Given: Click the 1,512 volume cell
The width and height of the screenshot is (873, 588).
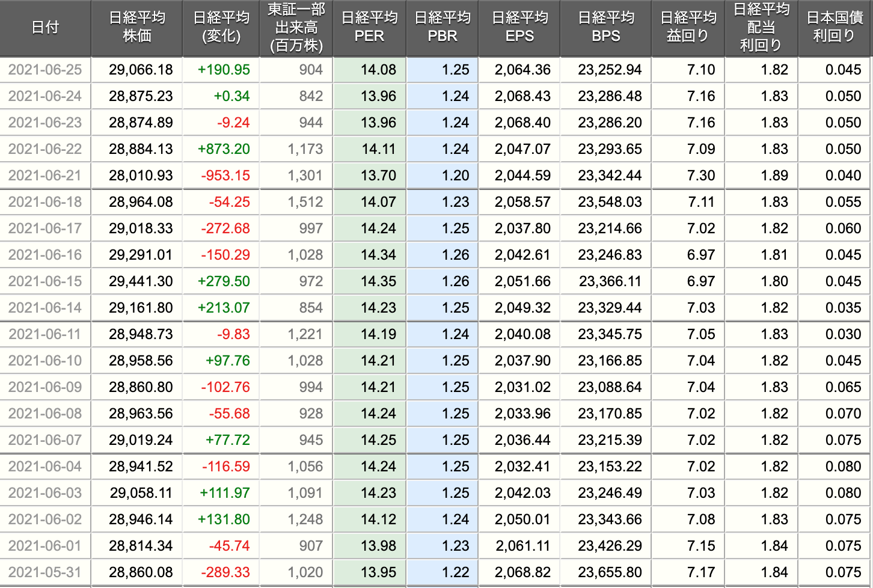Looking at the screenshot, I should [305, 202].
